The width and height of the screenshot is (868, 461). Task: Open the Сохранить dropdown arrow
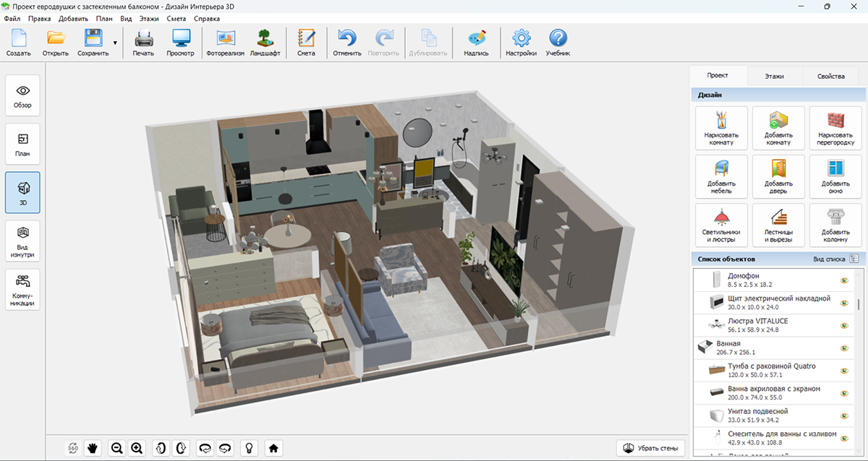114,43
